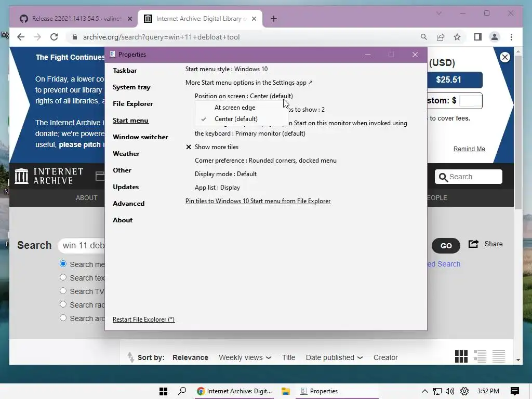Bookmark this page with star icon
532x399 pixels.
[x=457, y=37]
